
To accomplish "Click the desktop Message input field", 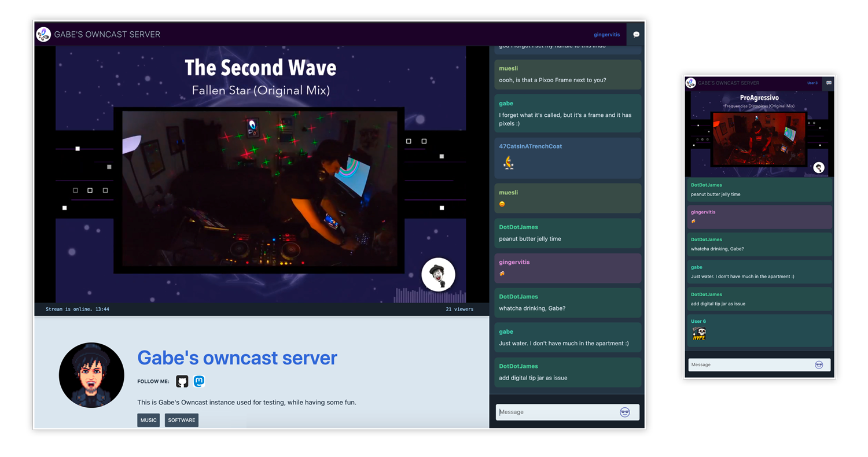I will click(556, 412).
